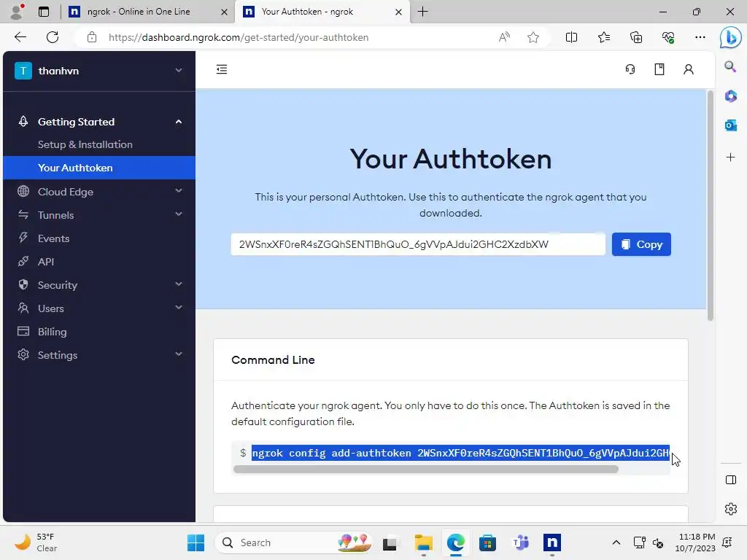Open a new browser tab
This screenshot has height=560, width=747.
tap(422, 12)
